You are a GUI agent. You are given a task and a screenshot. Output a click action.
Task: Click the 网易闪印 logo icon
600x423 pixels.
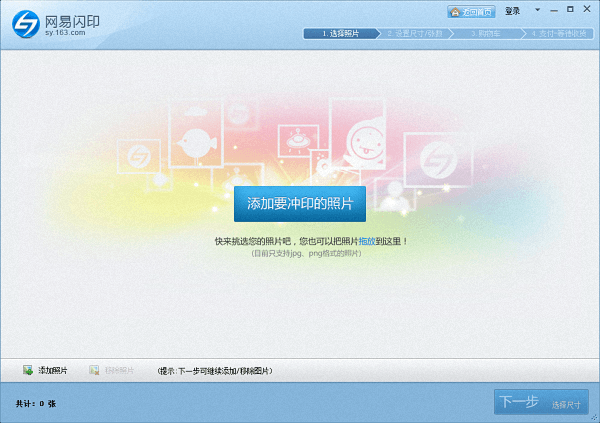[x=23, y=24]
